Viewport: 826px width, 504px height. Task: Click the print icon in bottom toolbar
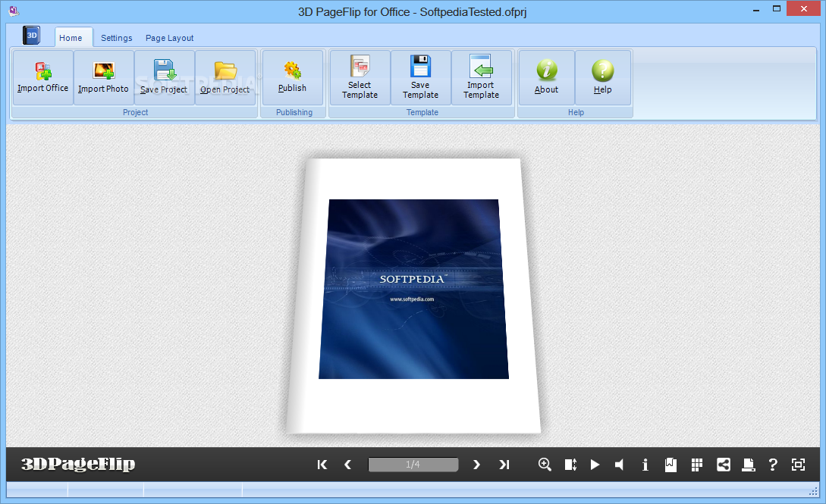[x=748, y=465]
